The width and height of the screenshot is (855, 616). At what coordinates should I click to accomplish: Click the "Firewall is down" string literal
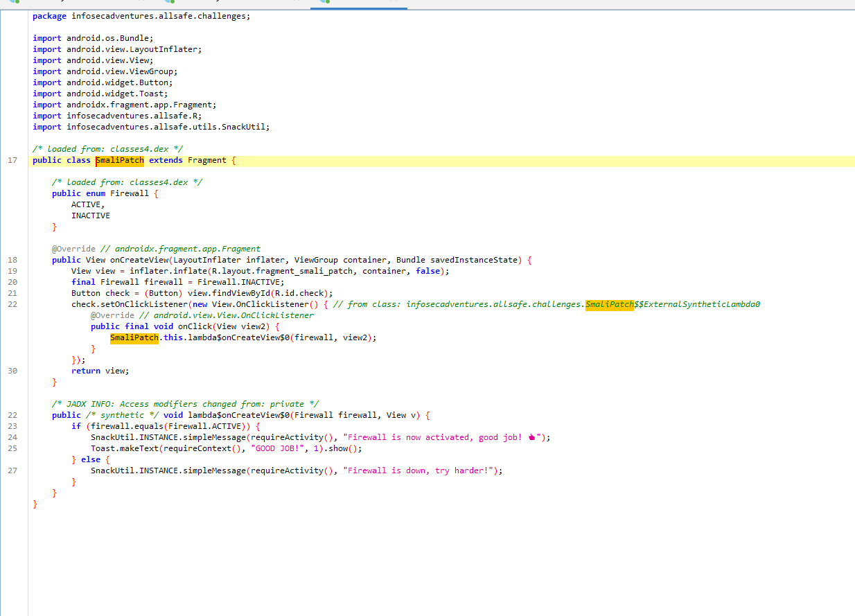click(x=421, y=470)
